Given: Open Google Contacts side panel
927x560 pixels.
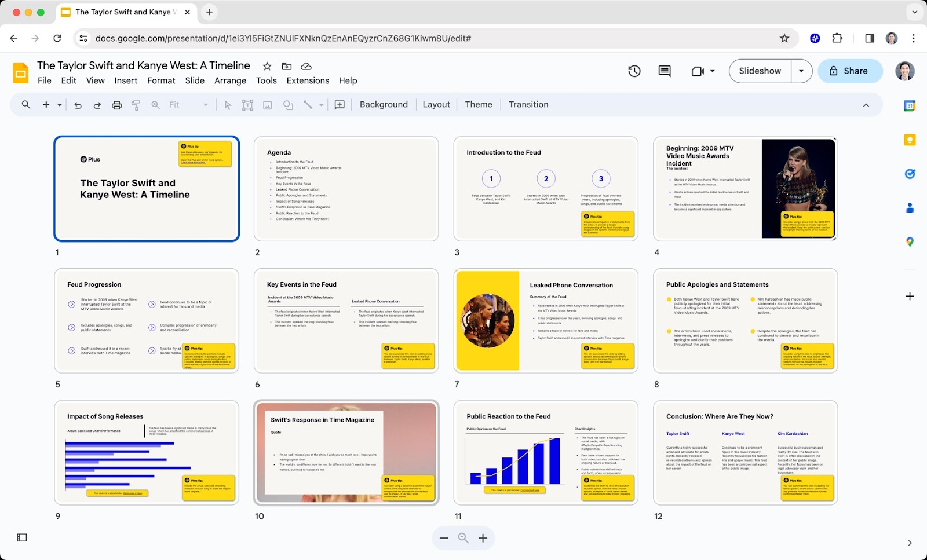Looking at the screenshot, I should pyautogui.click(x=910, y=208).
